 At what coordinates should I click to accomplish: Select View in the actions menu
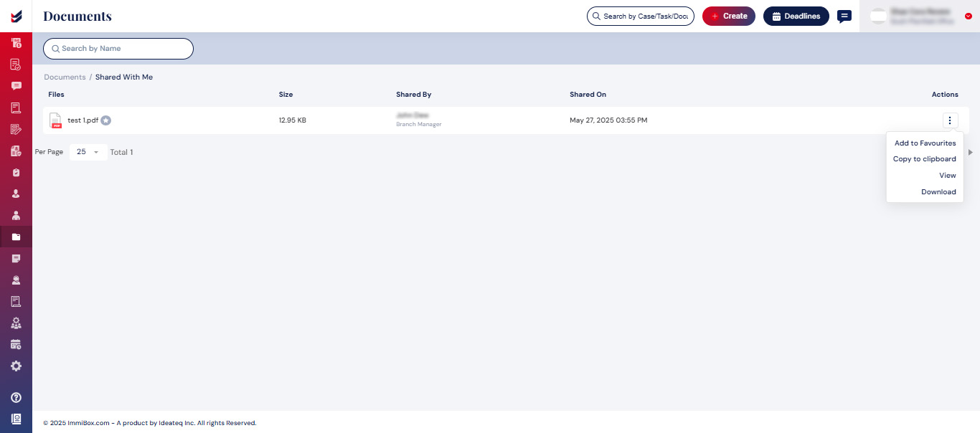click(948, 176)
